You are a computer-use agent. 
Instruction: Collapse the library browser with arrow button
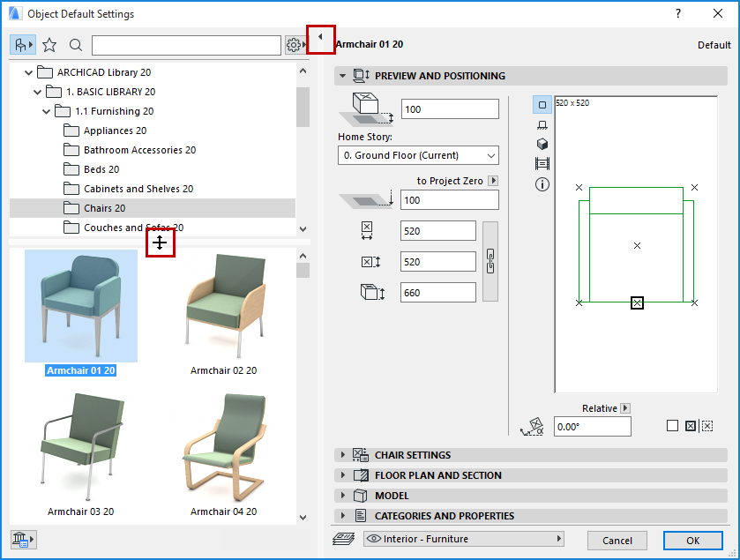[x=320, y=37]
